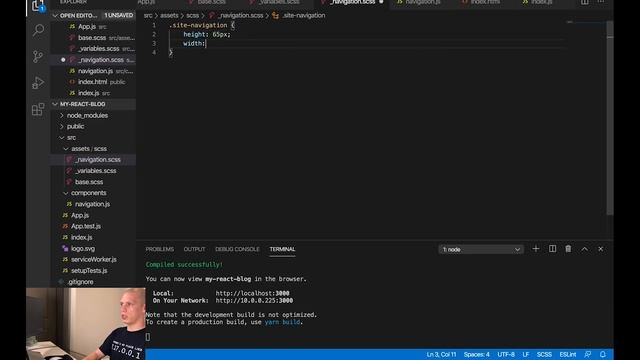Click unsaved dot beside _navigation.scss in Open Editors
This screenshot has height=360, width=640.
(x=63, y=60)
